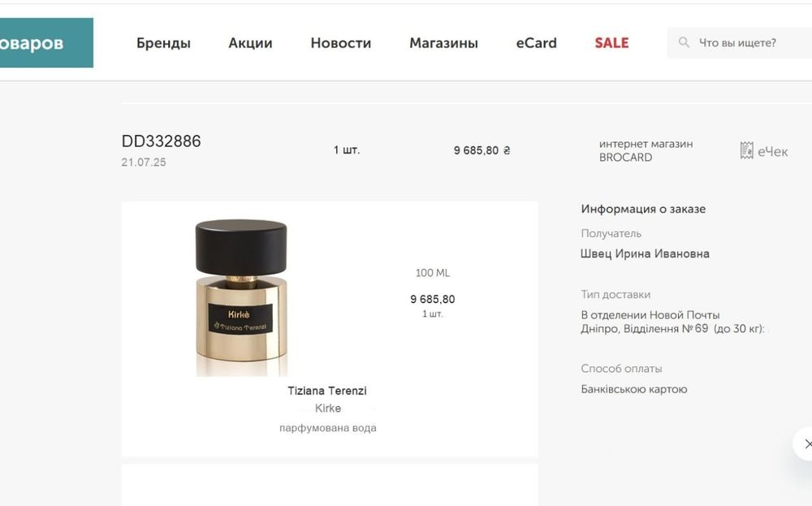Click 'интернет магазин BROCARD' label

(646, 151)
